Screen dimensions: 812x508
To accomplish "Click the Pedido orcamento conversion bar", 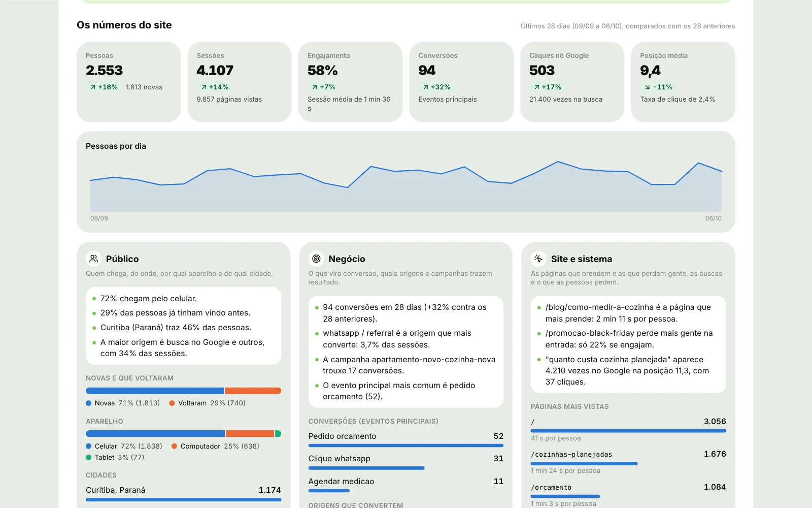I will click(406, 446).
